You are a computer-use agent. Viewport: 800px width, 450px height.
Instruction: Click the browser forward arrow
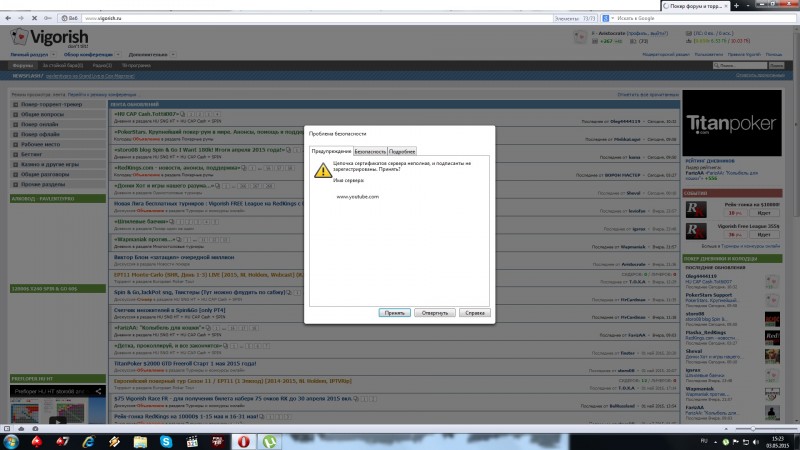pyautogui.click(x=21, y=18)
